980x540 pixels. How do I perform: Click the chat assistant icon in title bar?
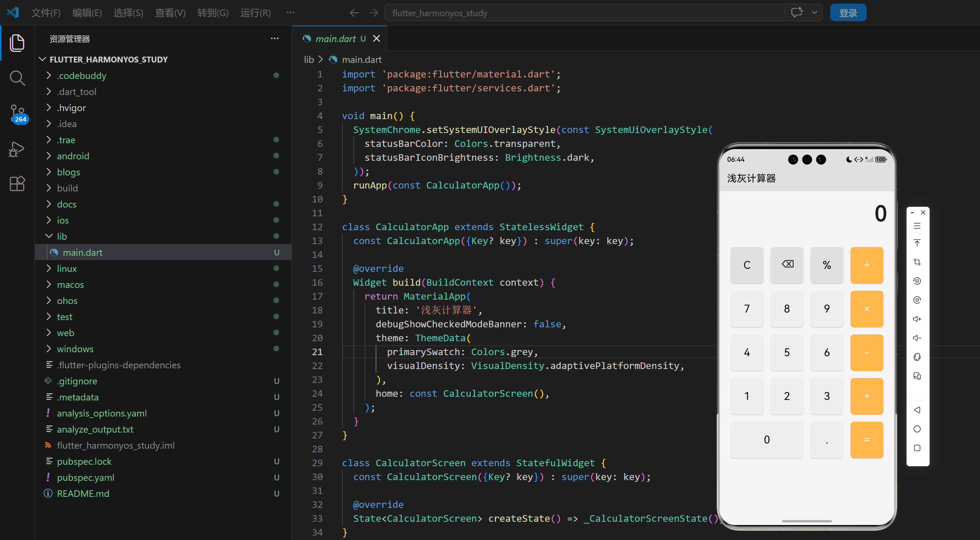pos(796,12)
